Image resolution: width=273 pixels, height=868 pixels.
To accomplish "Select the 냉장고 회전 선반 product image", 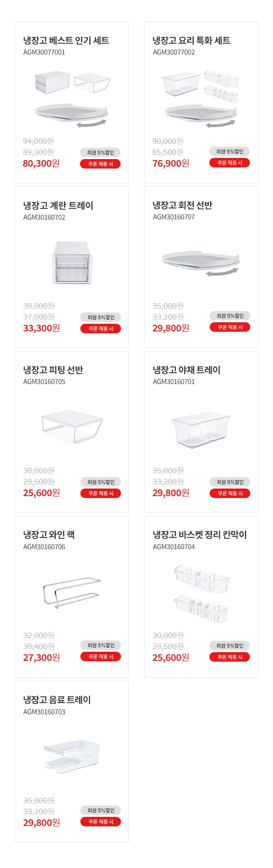I will point(201,263).
